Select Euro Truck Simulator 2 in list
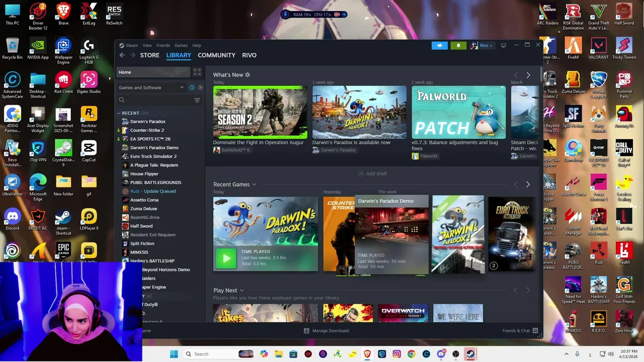Viewport: 644px width, 362px height. click(x=153, y=156)
